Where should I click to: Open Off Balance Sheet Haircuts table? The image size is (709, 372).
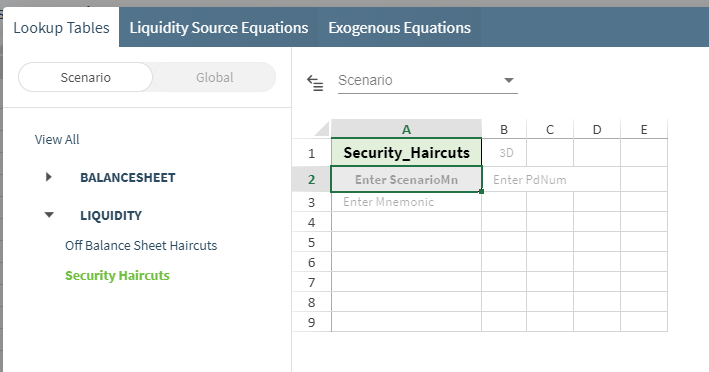[141, 245]
